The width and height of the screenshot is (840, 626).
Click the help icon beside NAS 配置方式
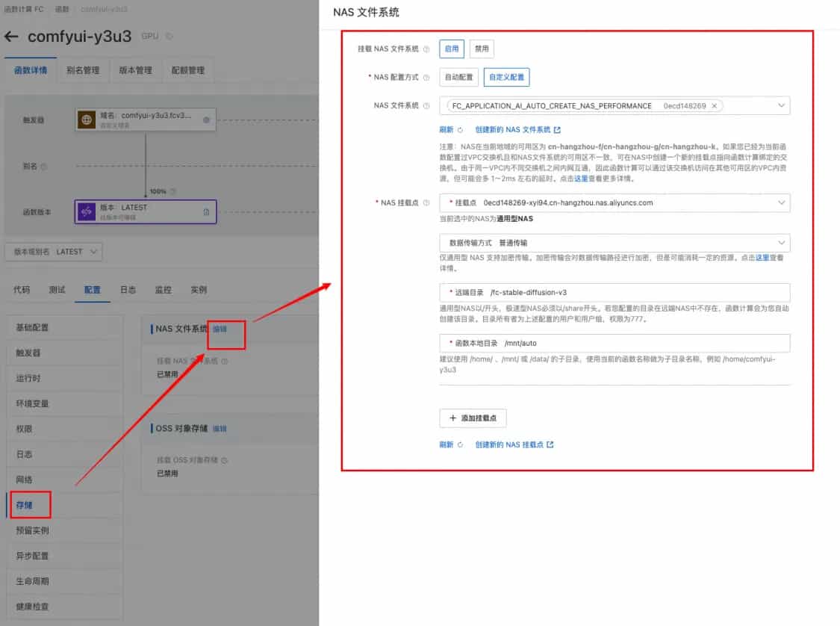(x=426, y=78)
